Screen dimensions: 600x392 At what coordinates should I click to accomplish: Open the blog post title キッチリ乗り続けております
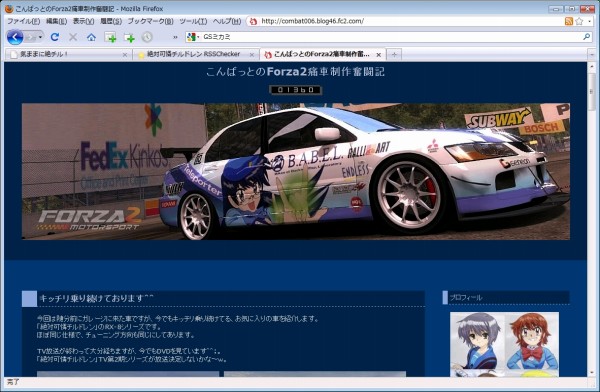pos(96,299)
